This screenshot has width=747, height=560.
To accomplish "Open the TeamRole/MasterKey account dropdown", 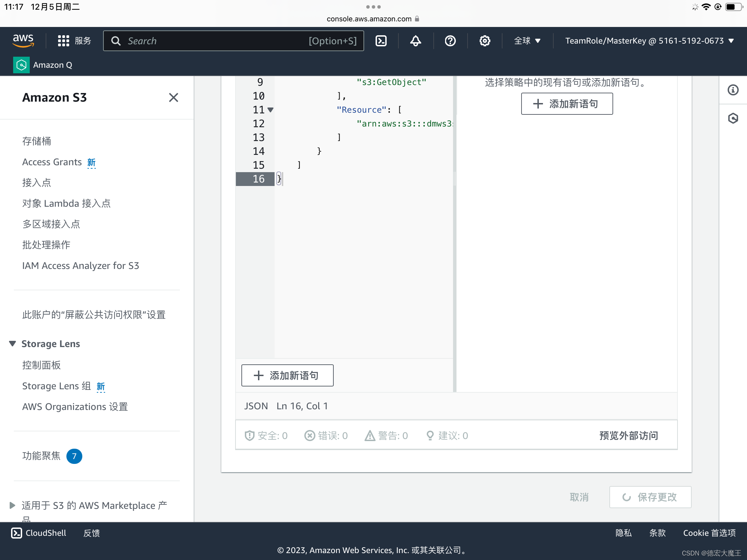I will (x=649, y=41).
